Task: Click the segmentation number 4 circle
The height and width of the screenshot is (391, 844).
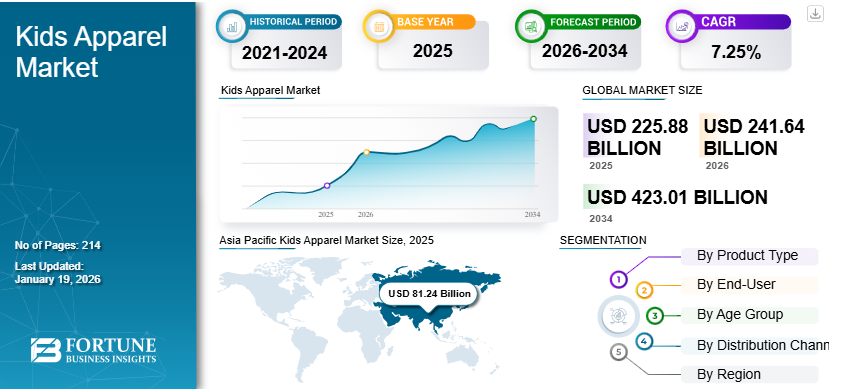Action: coord(644,341)
